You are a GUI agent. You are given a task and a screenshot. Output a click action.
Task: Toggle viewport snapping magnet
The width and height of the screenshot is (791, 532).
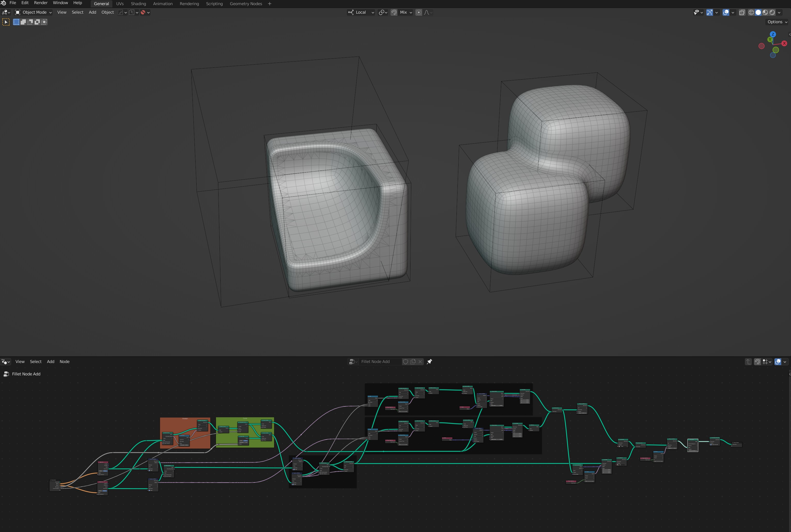[394, 13]
